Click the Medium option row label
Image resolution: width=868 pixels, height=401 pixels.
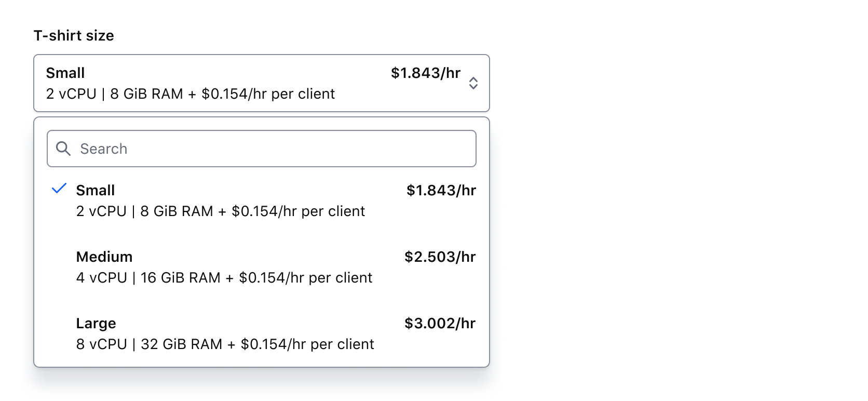tap(104, 256)
